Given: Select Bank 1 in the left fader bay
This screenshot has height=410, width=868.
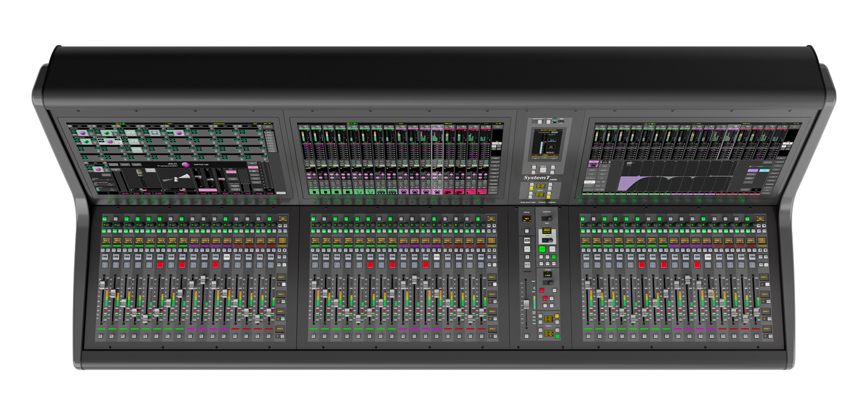Looking at the screenshot, I should (x=281, y=277).
